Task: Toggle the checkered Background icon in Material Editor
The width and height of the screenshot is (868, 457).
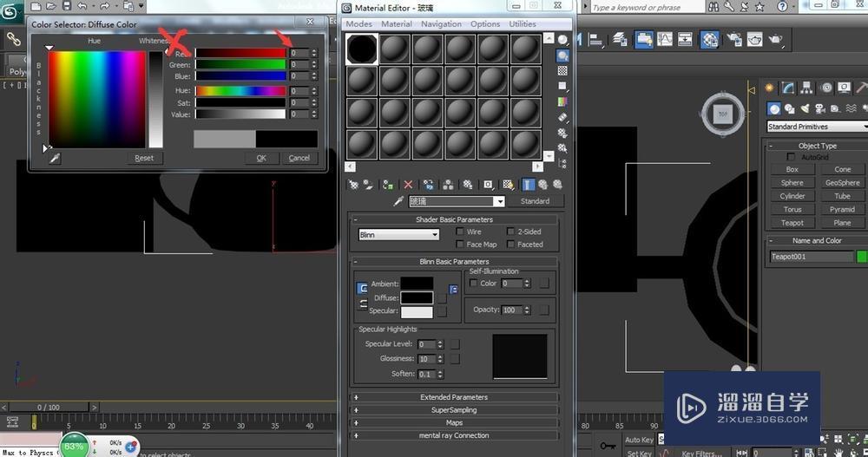Action: coord(562,71)
